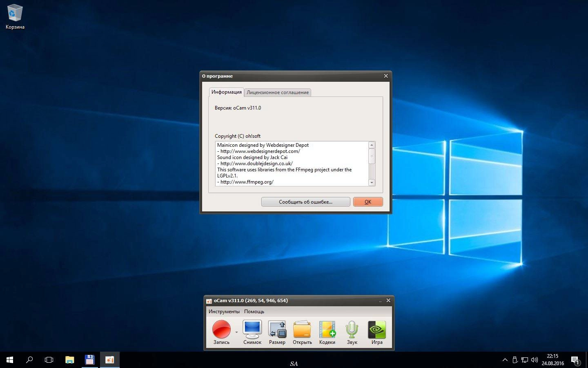This screenshot has width=588, height=368.
Task: Click the floppy disk taskbar app
Action: (89, 360)
